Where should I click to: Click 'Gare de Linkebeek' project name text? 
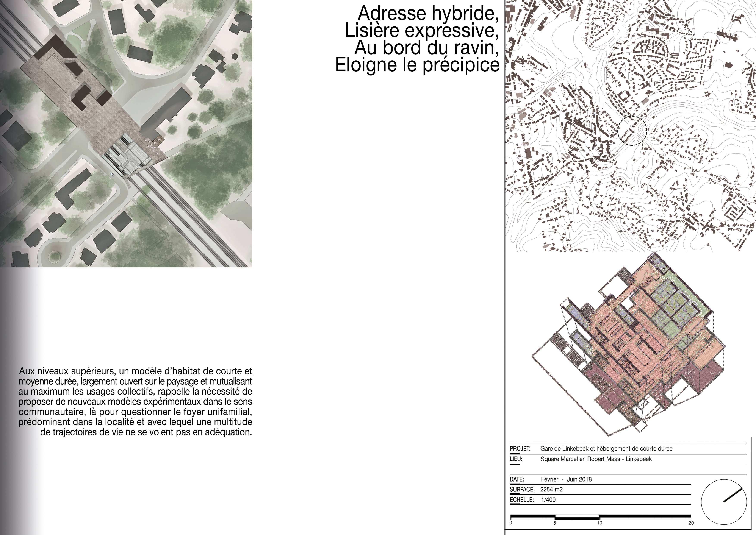pyautogui.click(x=606, y=449)
